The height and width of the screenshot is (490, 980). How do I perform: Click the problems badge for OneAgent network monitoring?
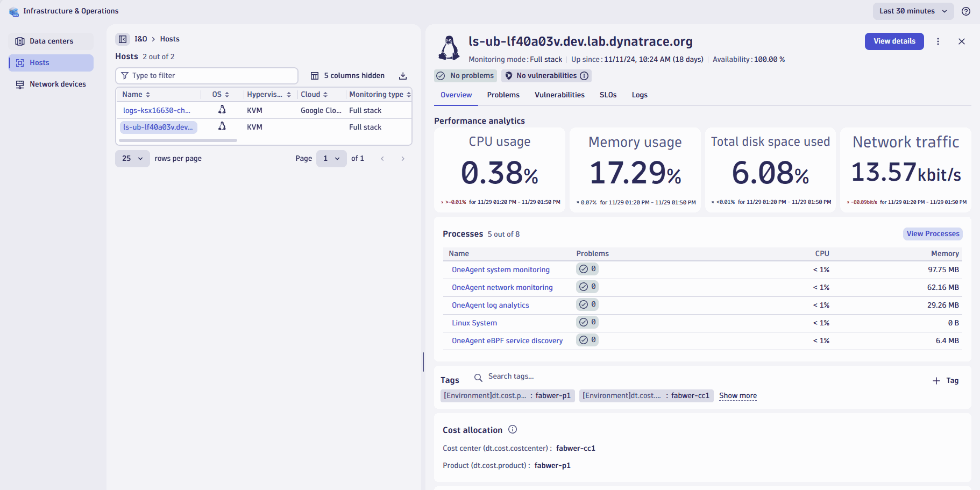[587, 287]
